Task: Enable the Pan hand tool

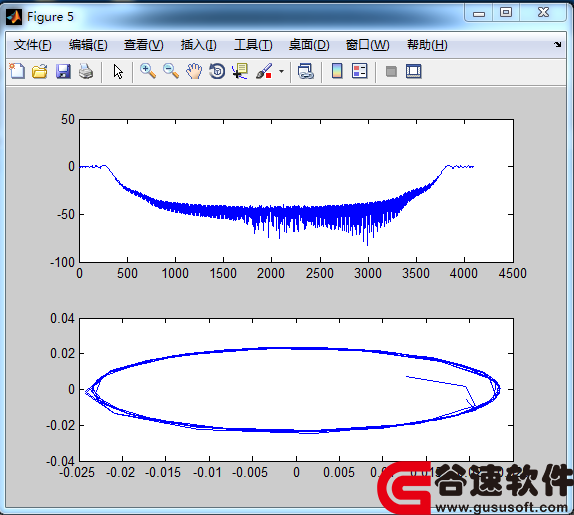Action: 194,71
